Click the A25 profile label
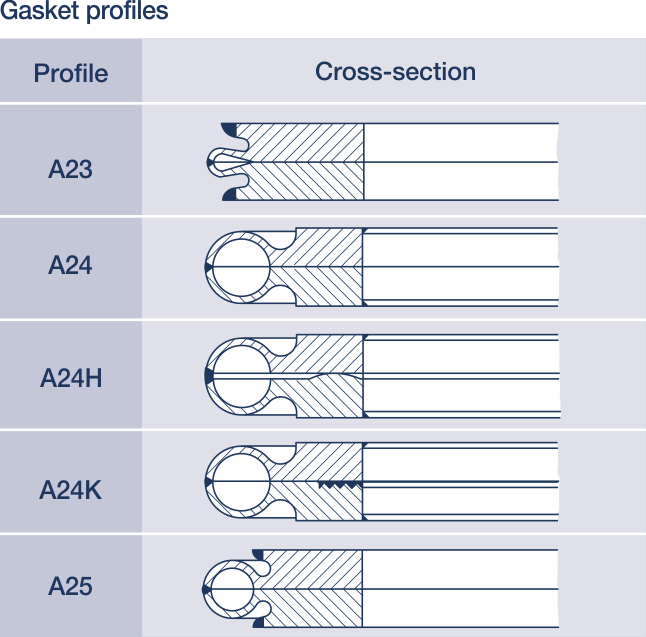This screenshot has width=646, height=637. [x=70, y=586]
